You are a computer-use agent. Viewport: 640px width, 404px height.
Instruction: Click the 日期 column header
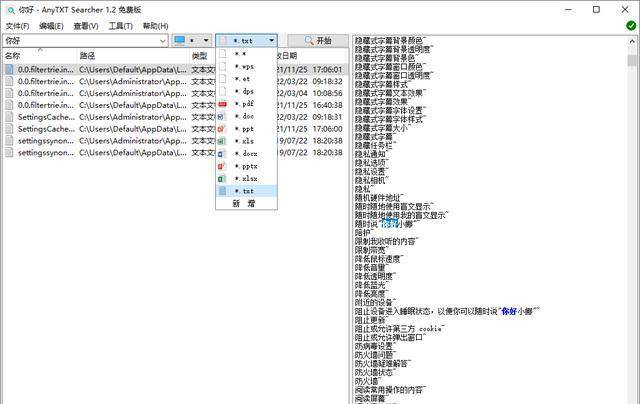(x=312, y=55)
